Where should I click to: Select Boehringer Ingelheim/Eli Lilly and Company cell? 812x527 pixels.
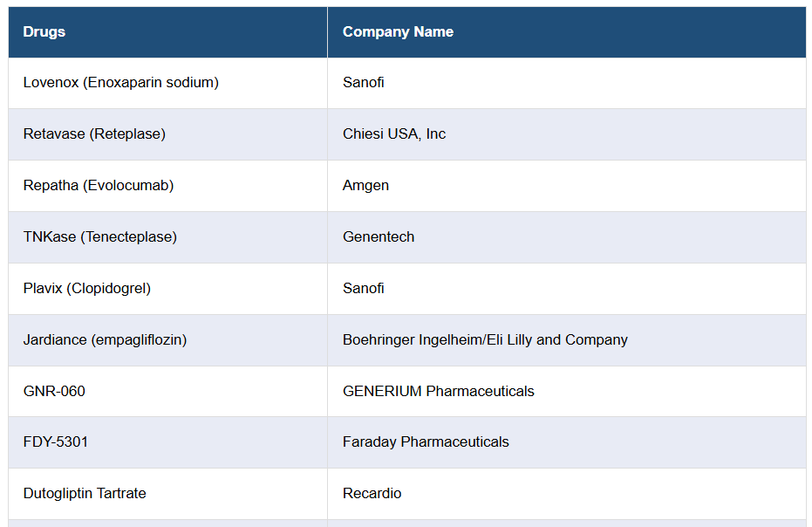485,339
